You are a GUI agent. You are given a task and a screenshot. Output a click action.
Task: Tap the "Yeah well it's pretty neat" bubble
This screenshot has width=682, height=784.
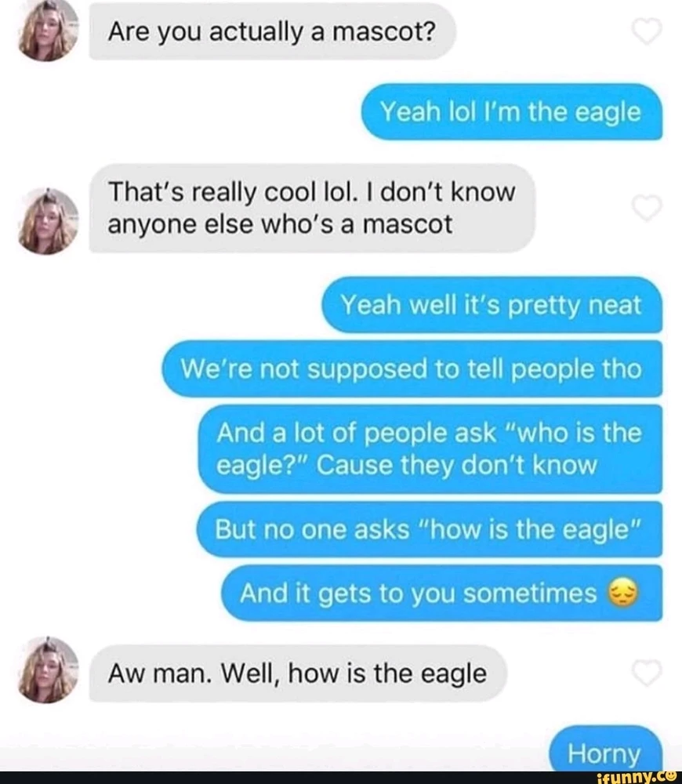coord(492,304)
